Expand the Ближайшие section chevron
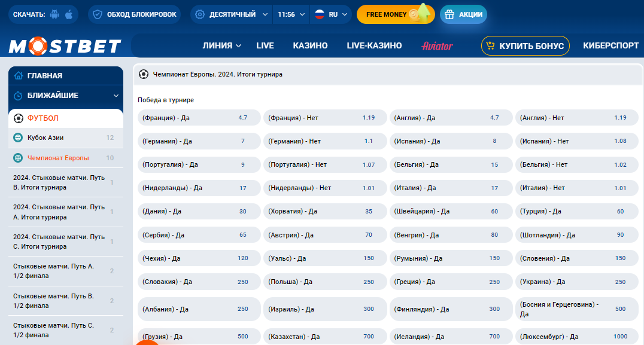644x345 pixels. 116,96
